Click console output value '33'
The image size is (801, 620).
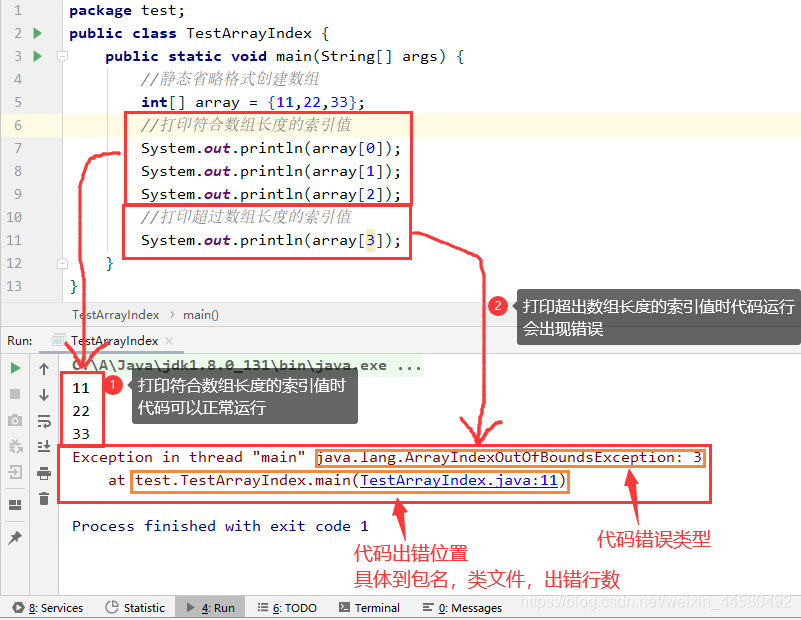coord(81,434)
